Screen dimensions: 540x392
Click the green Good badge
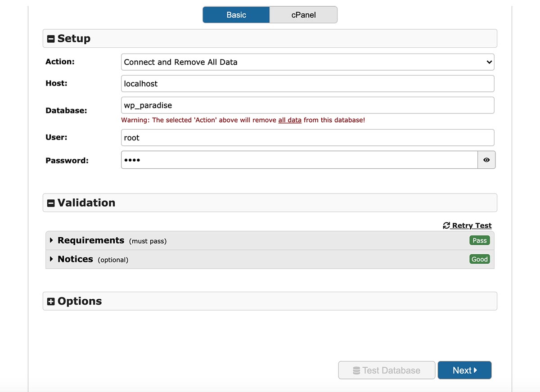pos(480,259)
